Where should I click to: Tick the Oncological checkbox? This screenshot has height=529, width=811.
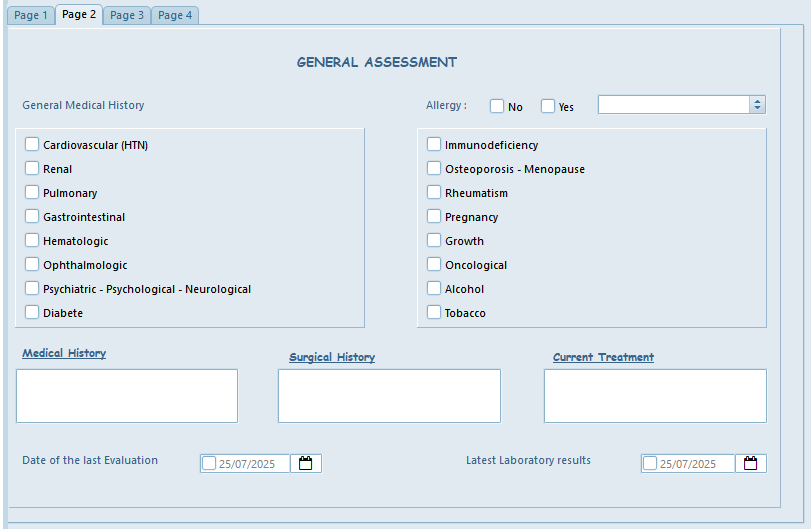click(x=434, y=265)
